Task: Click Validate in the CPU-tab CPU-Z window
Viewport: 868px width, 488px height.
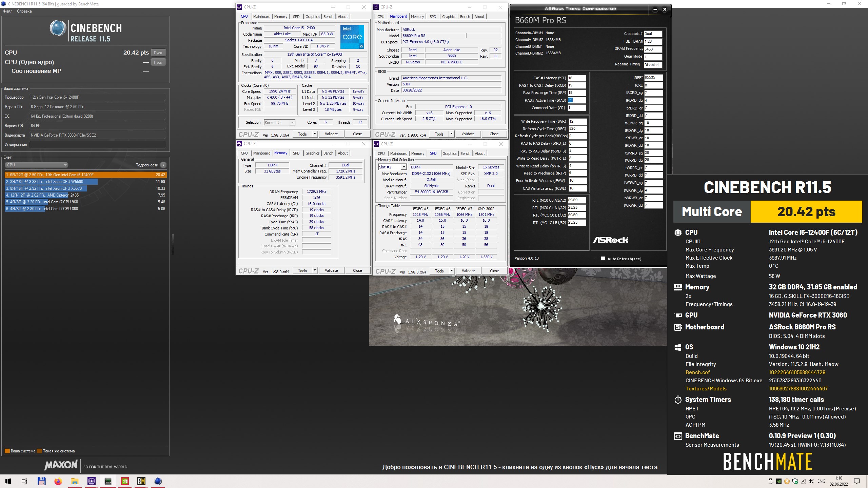Action: (331, 134)
